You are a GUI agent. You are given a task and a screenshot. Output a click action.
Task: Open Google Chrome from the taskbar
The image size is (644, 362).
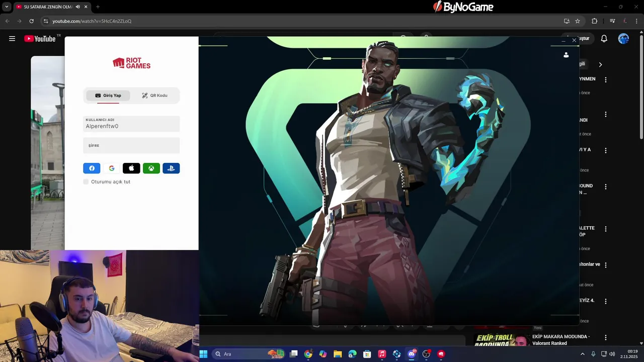click(308, 354)
